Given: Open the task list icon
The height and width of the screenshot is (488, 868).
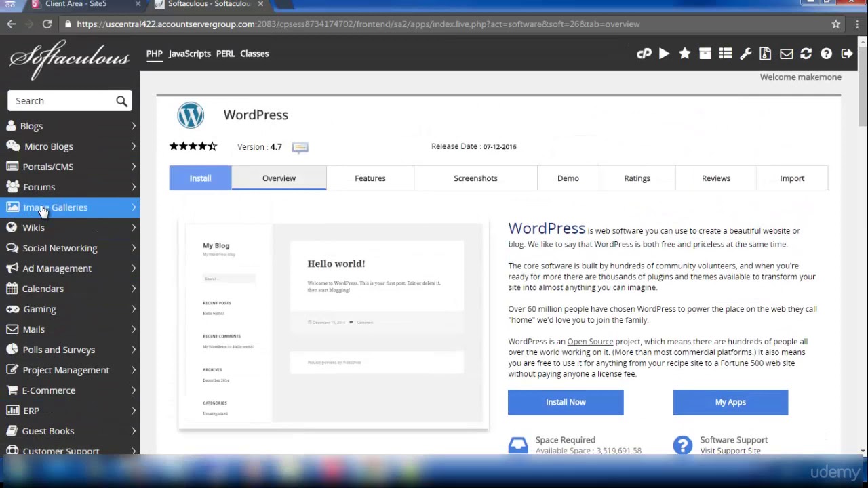Looking at the screenshot, I should tap(726, 54).
